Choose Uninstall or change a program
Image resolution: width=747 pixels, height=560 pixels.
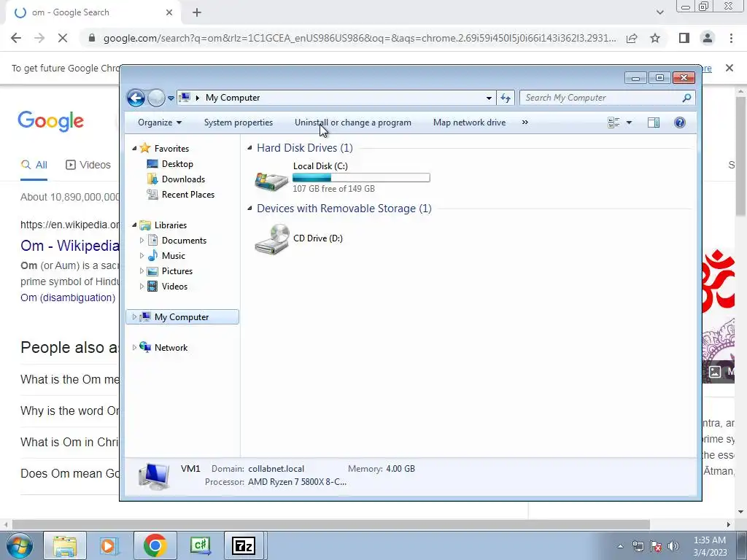tap(352, 122)
